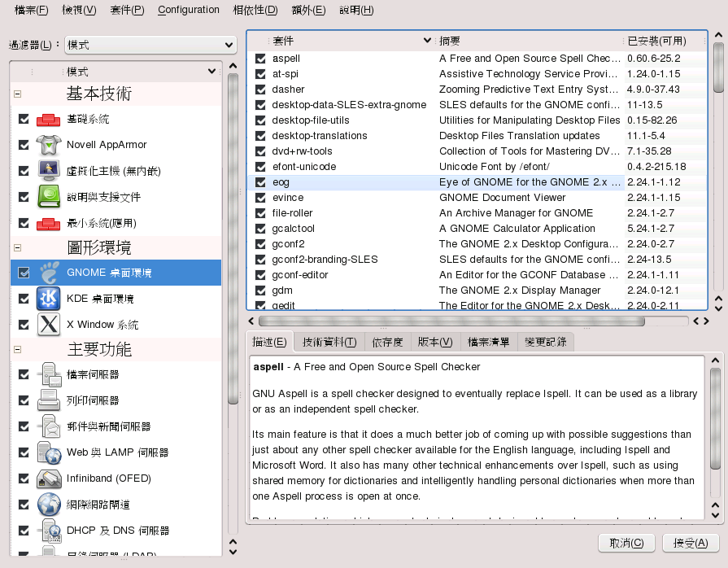Click the green book icon for 說明與支援文件

click(48, 197)
